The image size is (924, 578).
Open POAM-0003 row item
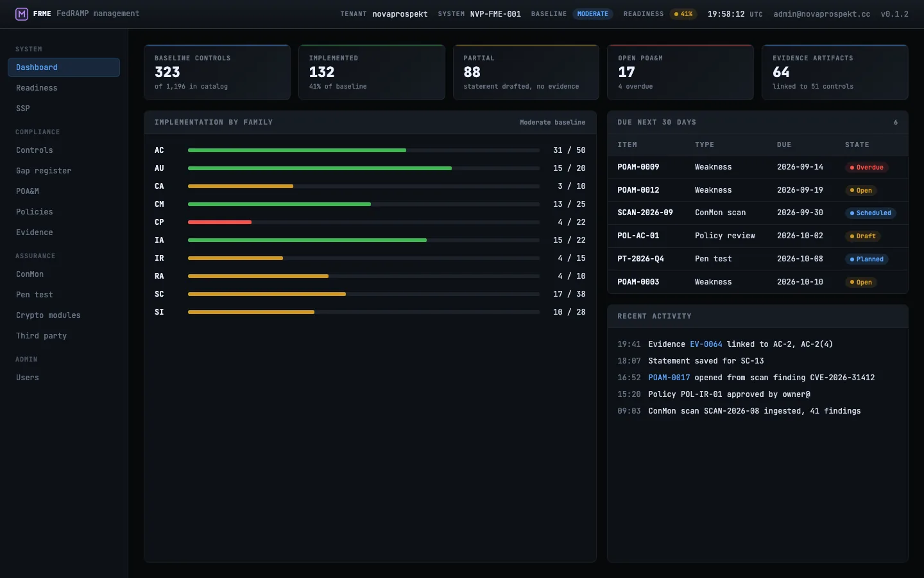(x=638, y=282)
